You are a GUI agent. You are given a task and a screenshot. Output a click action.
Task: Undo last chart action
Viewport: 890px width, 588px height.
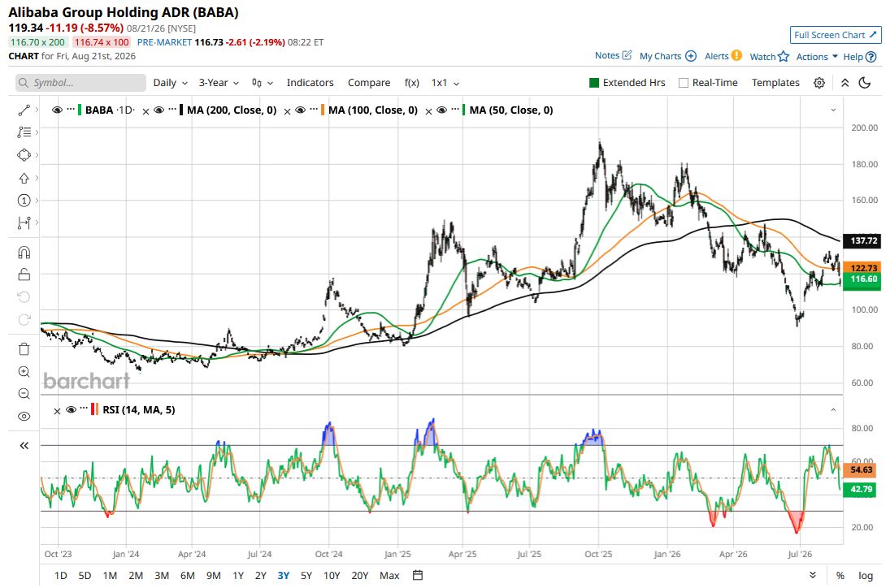tap(24, 297)
